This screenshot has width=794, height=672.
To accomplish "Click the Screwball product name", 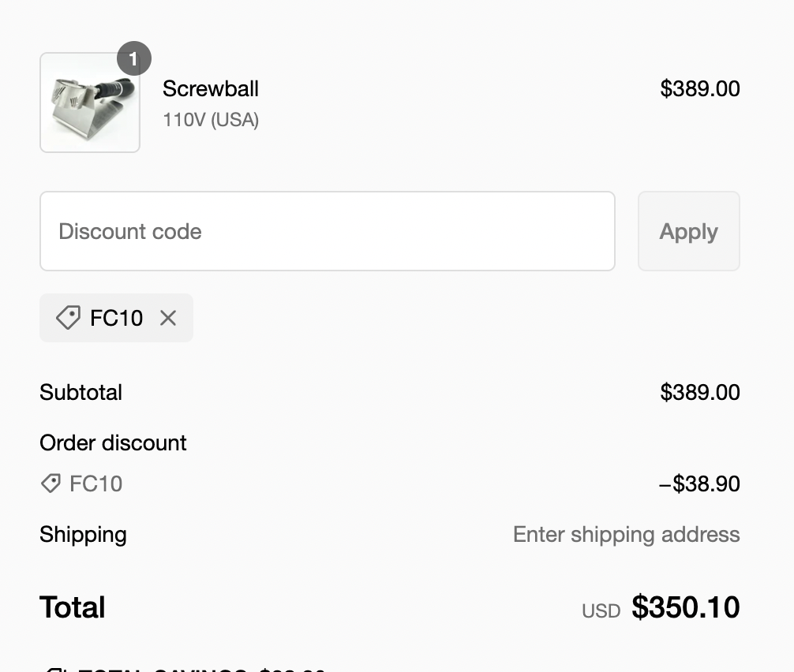I will click(210, 88).
